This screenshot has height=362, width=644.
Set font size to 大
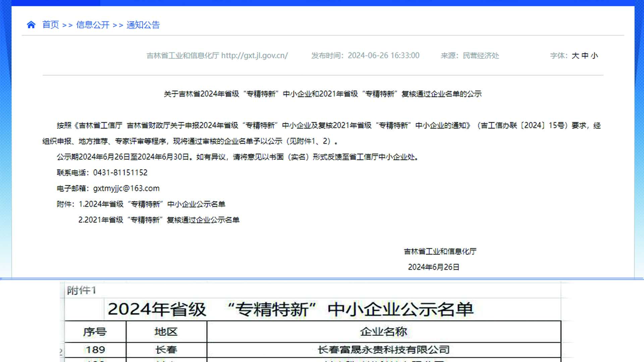[575, 56]
